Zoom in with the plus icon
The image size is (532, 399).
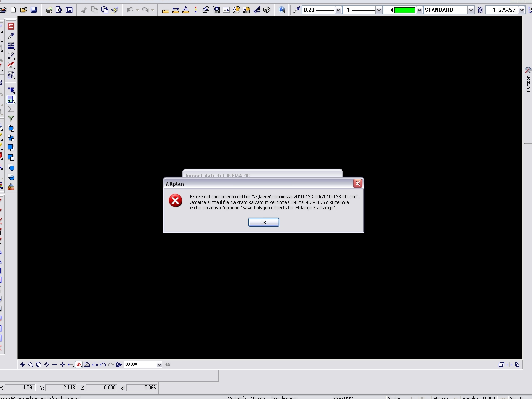[62, 364]
